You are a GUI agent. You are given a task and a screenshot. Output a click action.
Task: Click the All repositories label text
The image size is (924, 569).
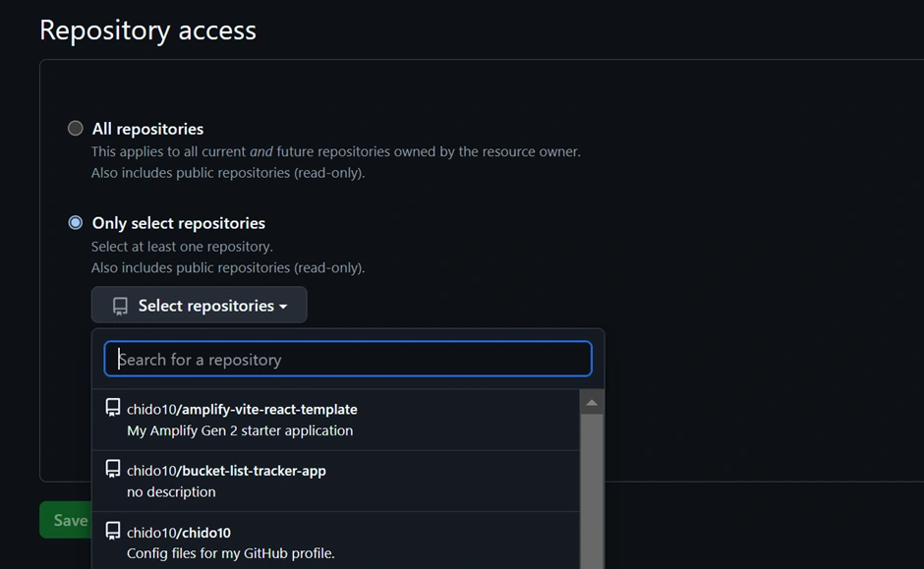pyautogui.click(x=147, y=129)
